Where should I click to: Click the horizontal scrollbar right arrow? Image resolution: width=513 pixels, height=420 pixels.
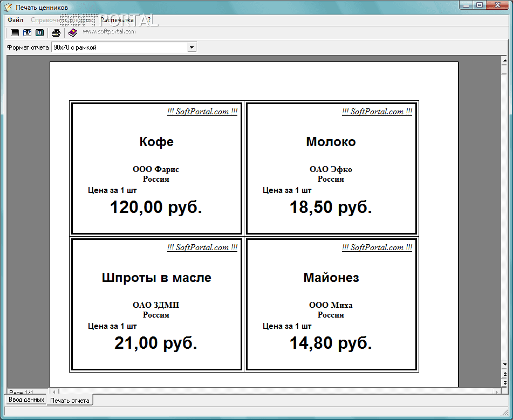497,391
